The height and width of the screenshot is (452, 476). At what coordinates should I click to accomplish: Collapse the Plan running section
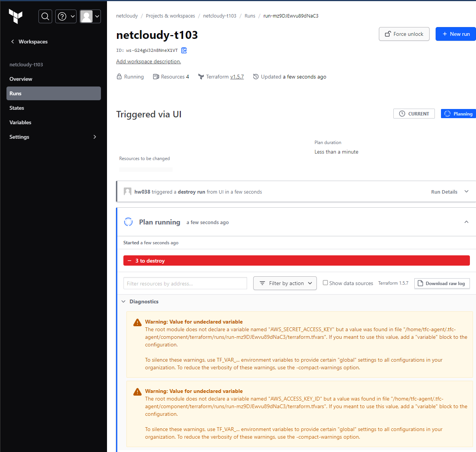[x=466, y=222]
